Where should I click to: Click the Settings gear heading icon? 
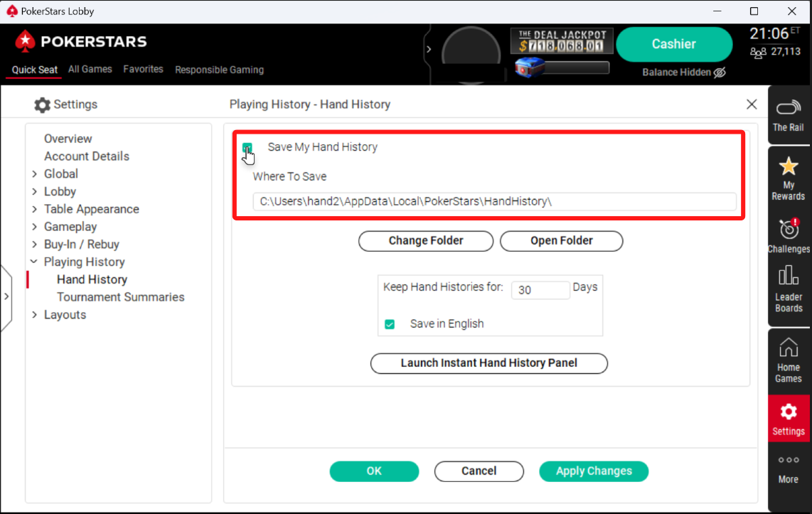42,105
